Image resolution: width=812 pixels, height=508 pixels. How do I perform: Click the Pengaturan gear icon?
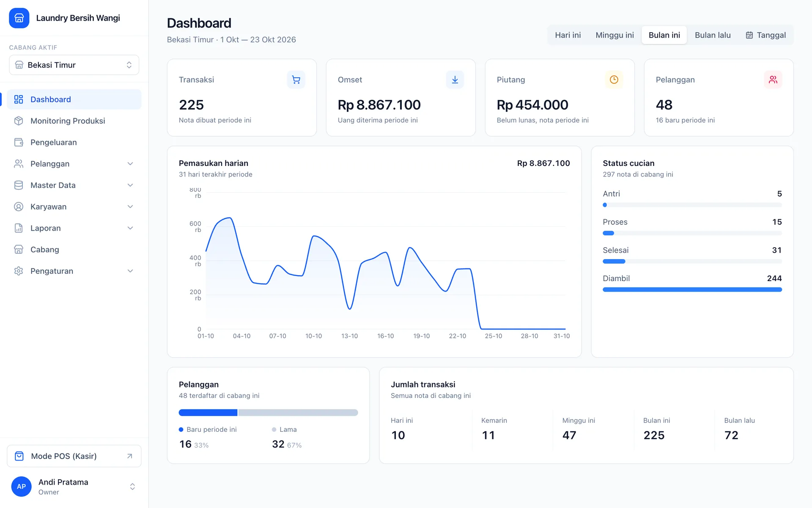click(x=19, y=271)
